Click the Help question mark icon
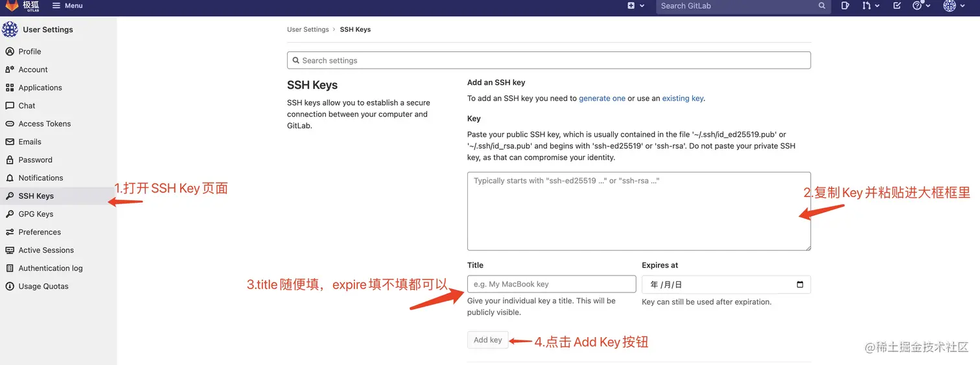 coord(917,5)
